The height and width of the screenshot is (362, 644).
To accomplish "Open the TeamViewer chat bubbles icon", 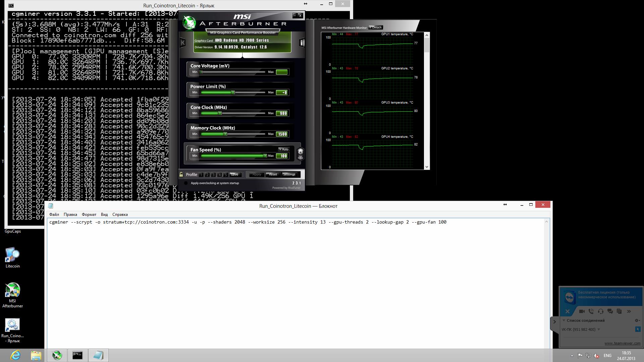I will 610,311.
